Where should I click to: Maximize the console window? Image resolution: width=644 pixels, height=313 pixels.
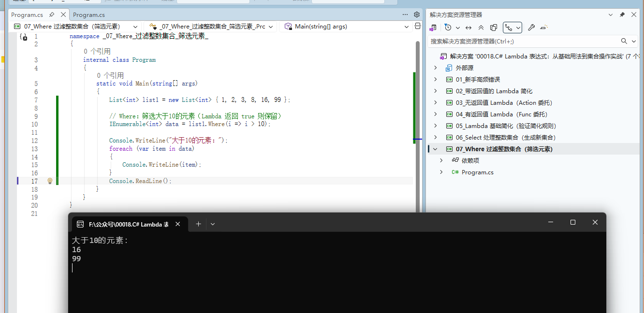point(573,222)
